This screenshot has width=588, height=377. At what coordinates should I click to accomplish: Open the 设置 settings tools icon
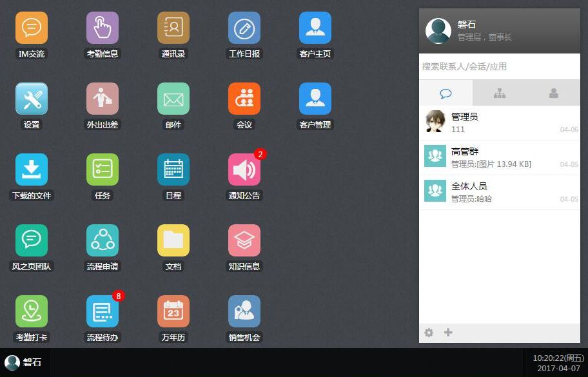(x=32, y=99)
